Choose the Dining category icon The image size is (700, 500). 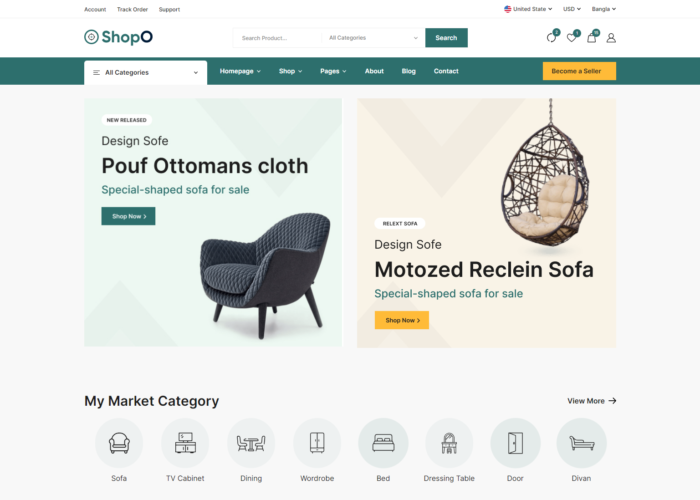tap(251, 443)
